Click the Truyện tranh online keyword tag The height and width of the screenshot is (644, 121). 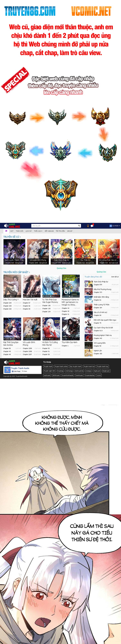pos(61,366)
